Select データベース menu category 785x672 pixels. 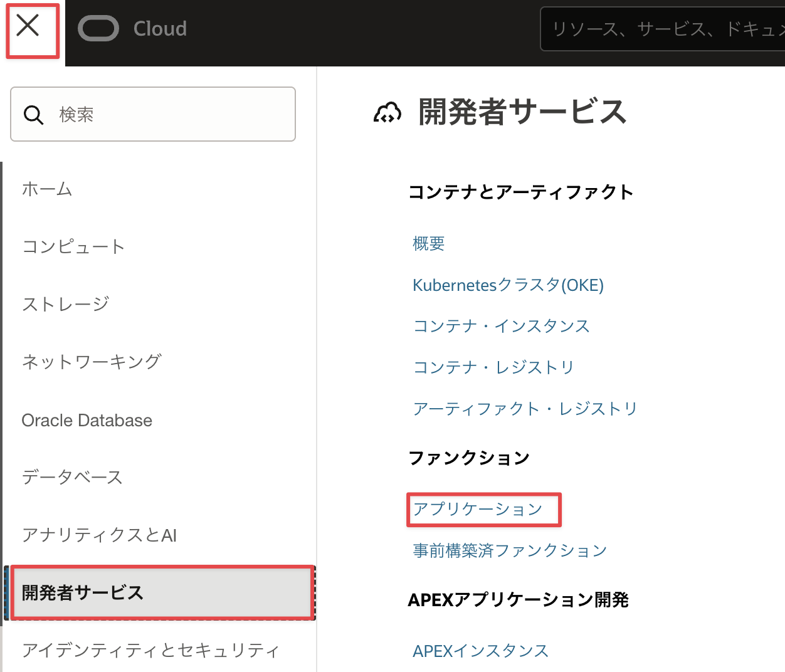pyautogui.click(x=72, y=477)
